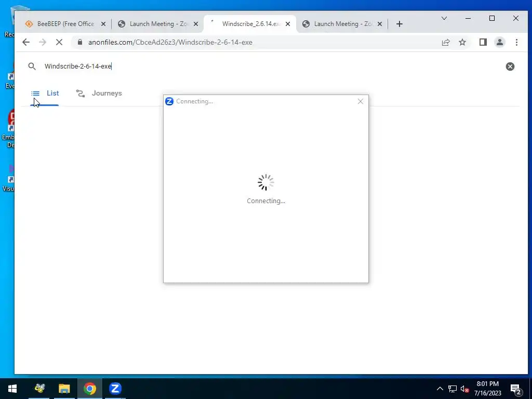Select the Windscribe_2.6.14.exe tab

[250, 24]
